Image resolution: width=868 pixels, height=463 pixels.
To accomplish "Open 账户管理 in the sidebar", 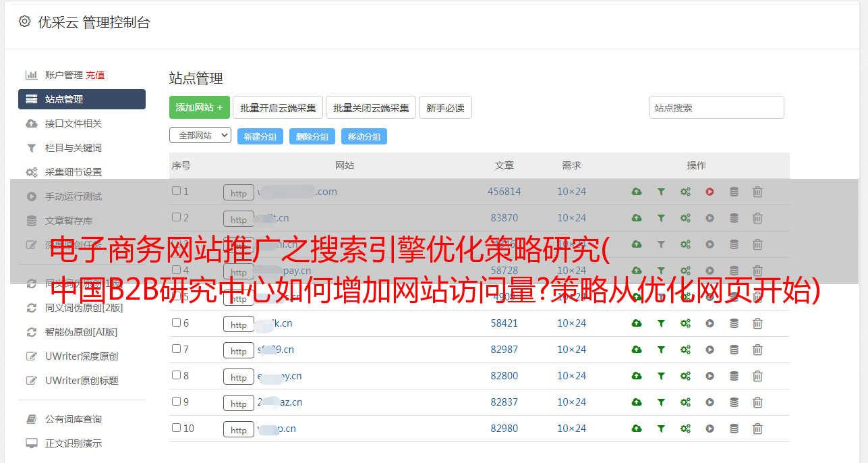I will [x=63, y=75].
